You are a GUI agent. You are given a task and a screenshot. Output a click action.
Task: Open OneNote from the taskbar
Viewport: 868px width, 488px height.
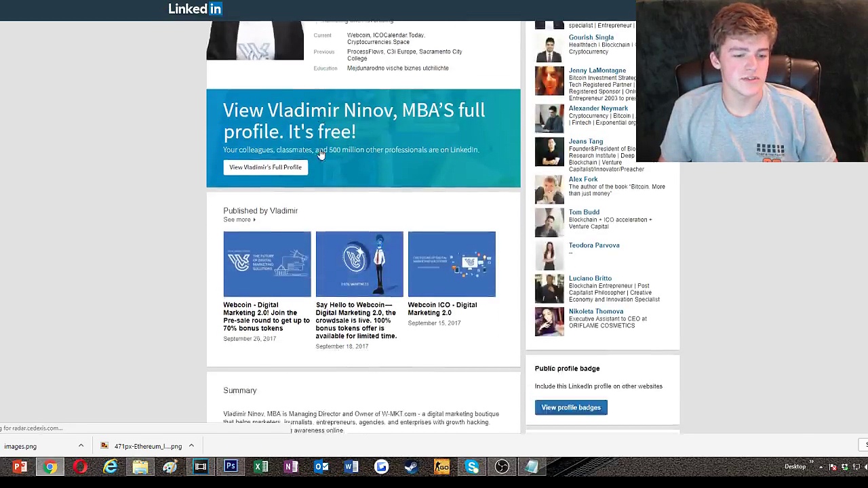[x=291, y=466]
